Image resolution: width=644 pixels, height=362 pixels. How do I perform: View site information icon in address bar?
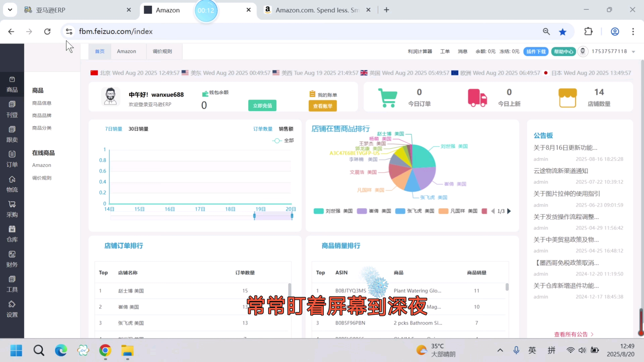point(69,32)
